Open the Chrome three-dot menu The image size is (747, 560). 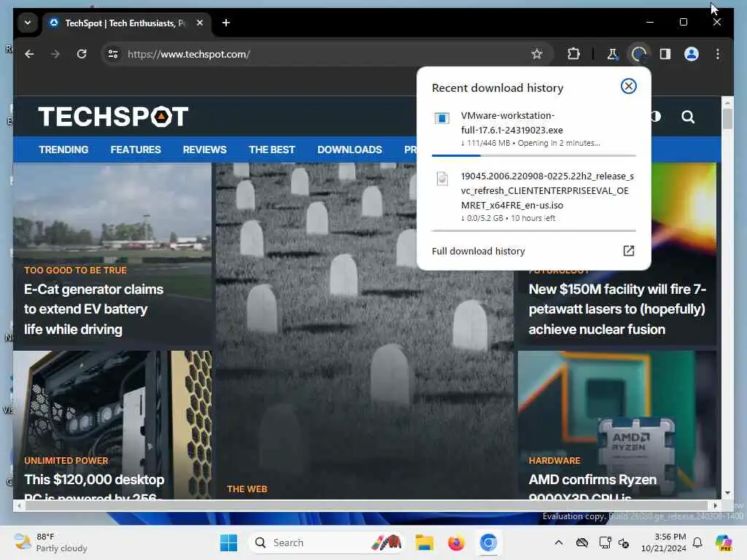[718, 54]
